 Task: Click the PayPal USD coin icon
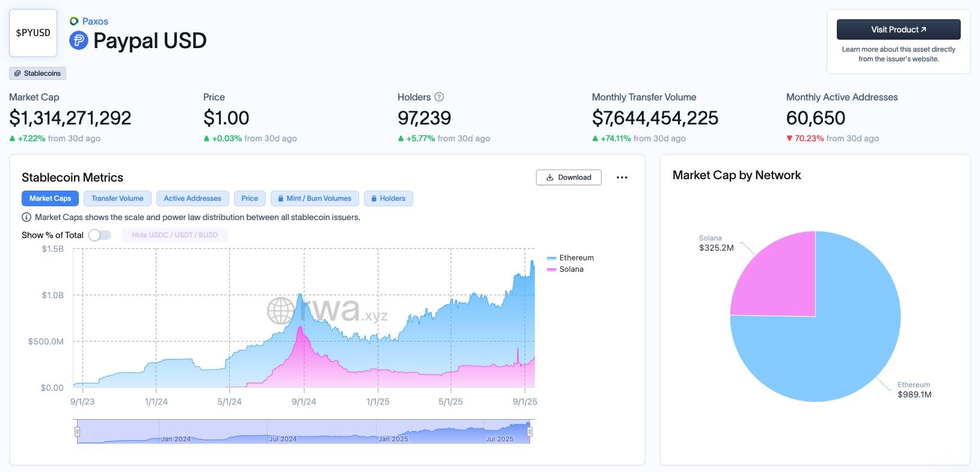click(79, 41)
